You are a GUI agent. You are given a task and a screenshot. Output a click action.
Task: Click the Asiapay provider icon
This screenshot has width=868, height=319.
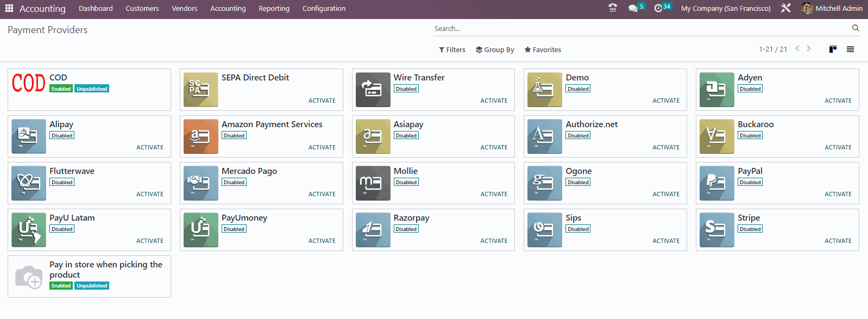(373, 136)
